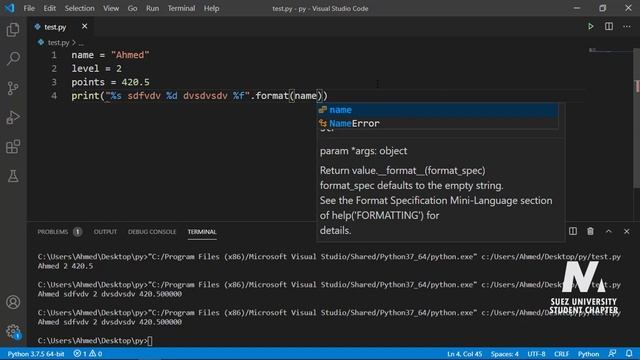Split the editor to the right
The width and height of the screenshot is (640, 360).
point(609,27)
